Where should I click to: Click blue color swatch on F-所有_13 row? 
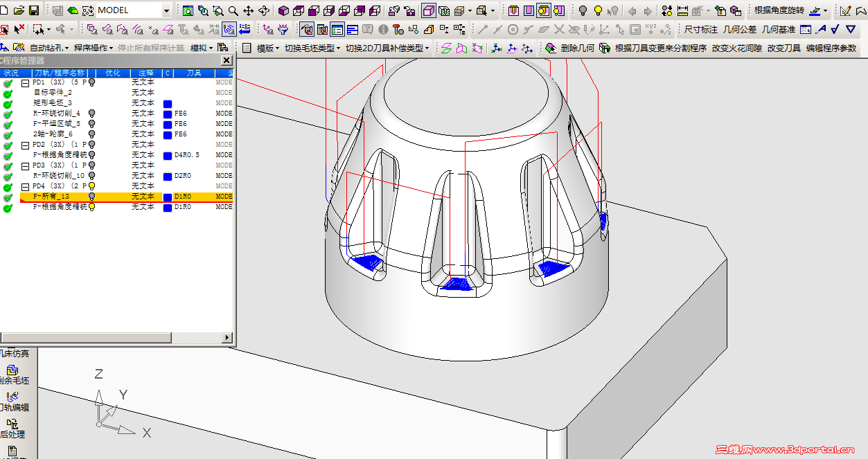pos(168,197)
